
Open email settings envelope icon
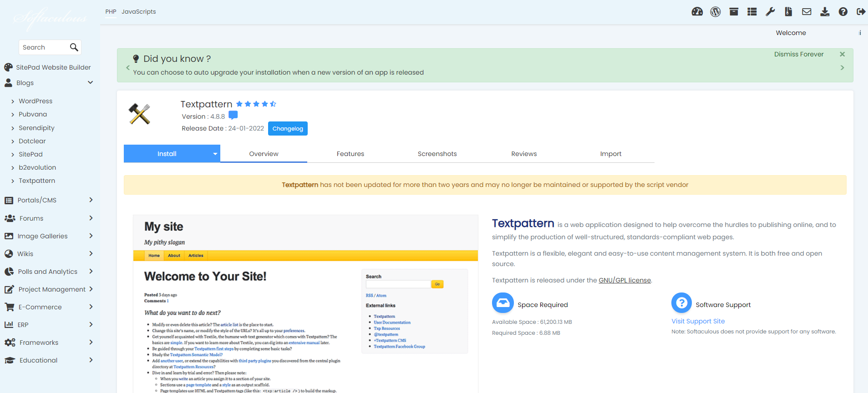click(x=807, y=12)
